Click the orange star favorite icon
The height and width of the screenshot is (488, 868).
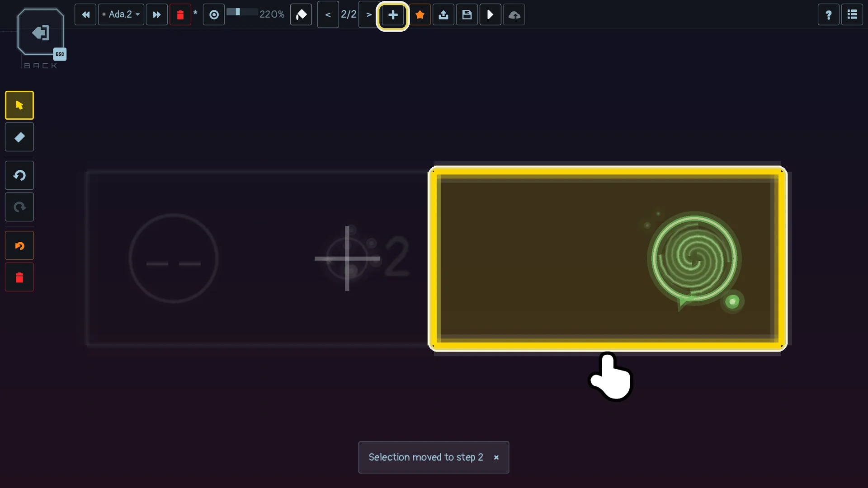(420, 15)
